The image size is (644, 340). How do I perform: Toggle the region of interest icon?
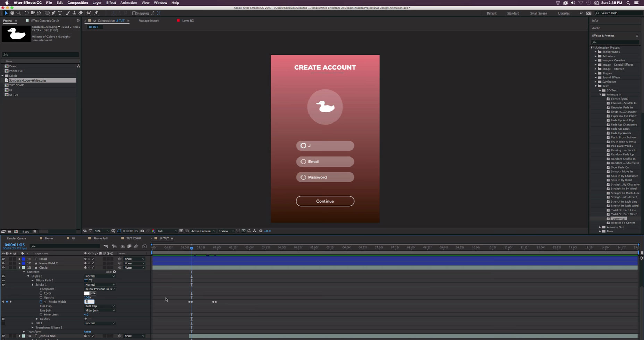point(181,231)
